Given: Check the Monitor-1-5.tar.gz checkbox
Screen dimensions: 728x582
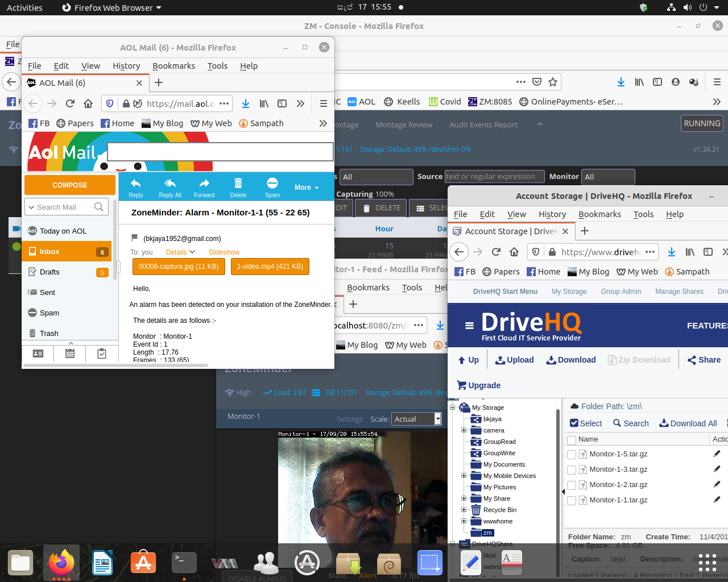Looking at the screenshot, I should pos(572,454).
